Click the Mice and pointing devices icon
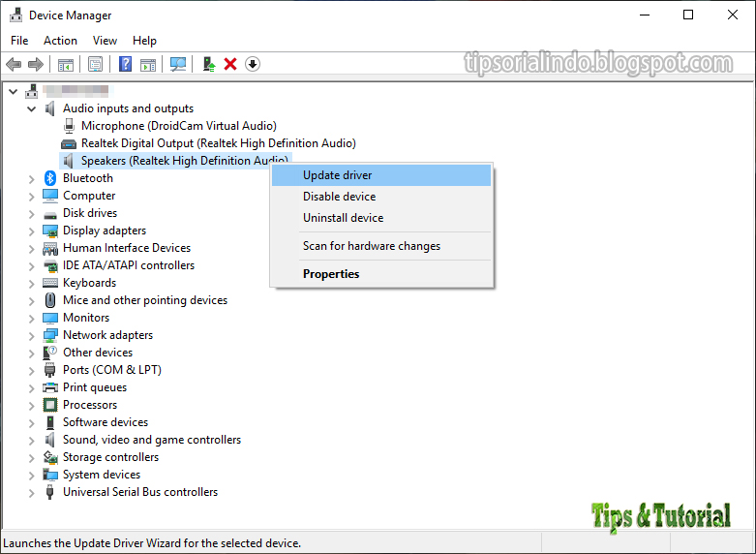The image size is (756, 554). click(x=50, y=300)
